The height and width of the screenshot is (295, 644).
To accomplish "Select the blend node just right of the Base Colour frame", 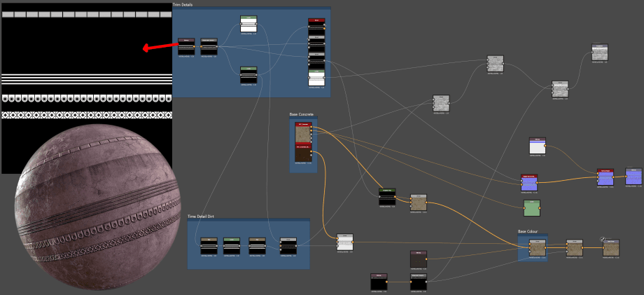I will click(x=574, y=248).
